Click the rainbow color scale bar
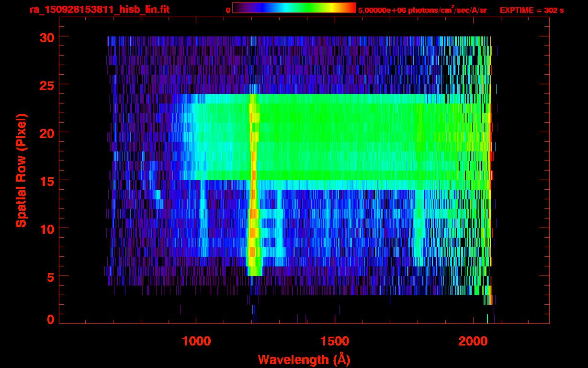 point(293,8)
